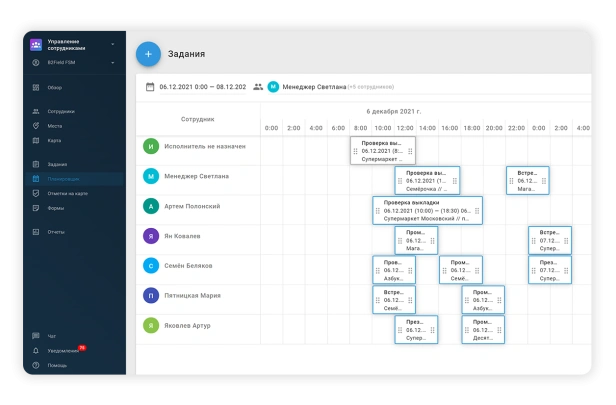Click the blue plus add task button

(148, 54)
